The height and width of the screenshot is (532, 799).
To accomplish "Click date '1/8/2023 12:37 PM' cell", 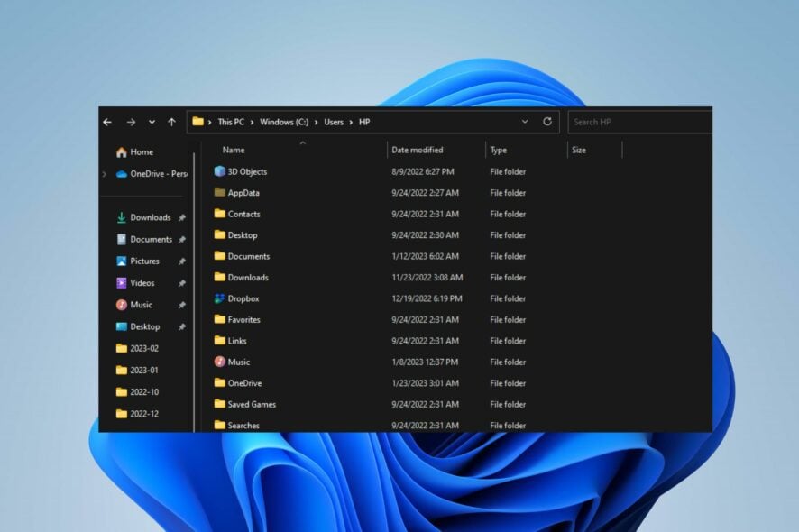I will [425, 362].
